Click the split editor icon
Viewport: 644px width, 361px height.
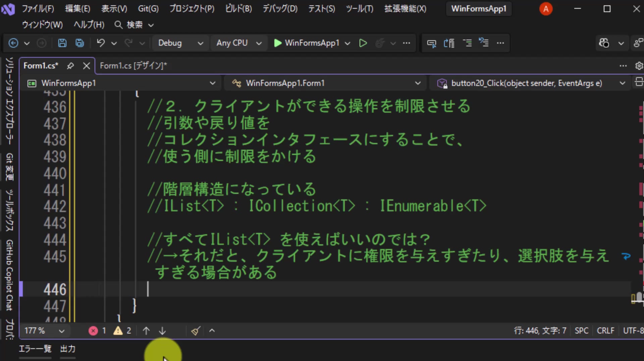tap(639, 82)
